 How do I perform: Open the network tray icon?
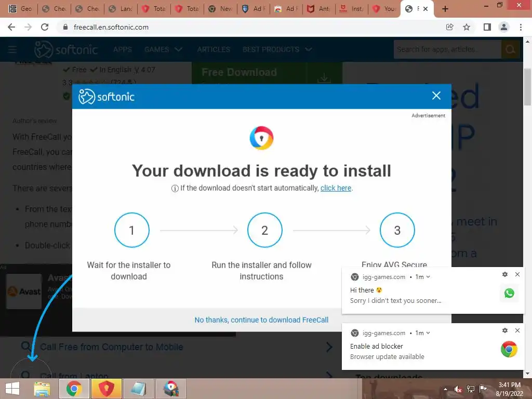coord(471,389)
